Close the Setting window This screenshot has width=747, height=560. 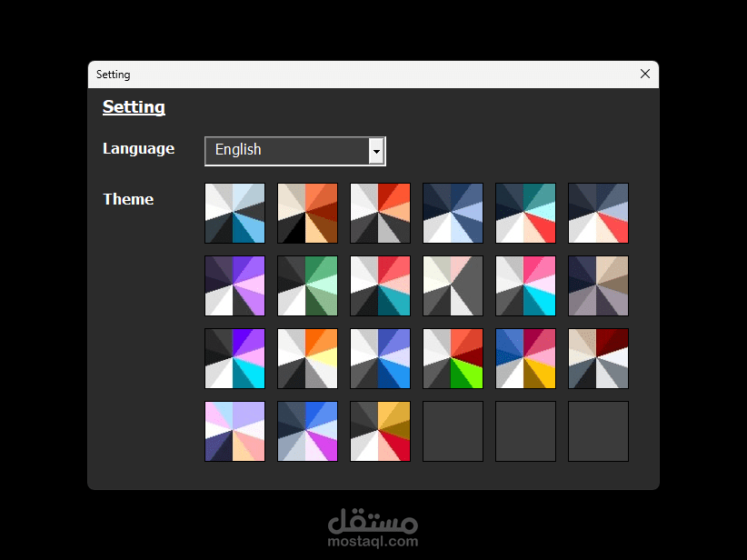click(x=645, y=74)
